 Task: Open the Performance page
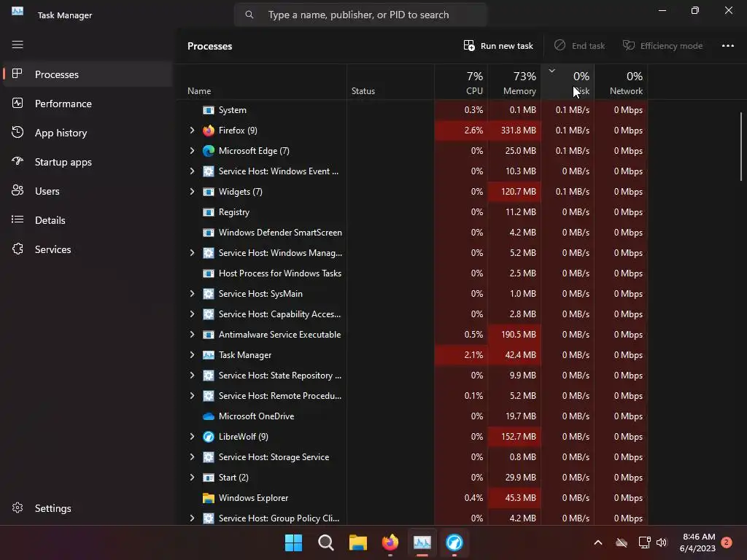point(88,104)
